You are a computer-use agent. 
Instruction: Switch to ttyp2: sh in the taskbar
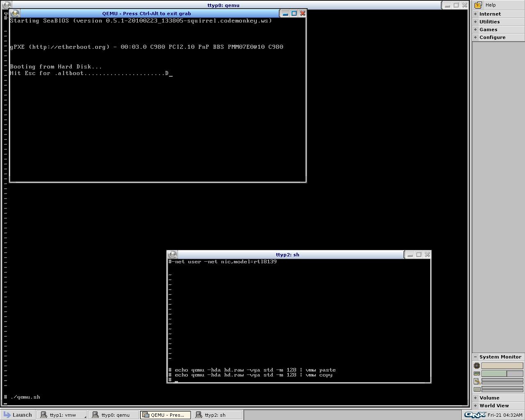point(217,415)
